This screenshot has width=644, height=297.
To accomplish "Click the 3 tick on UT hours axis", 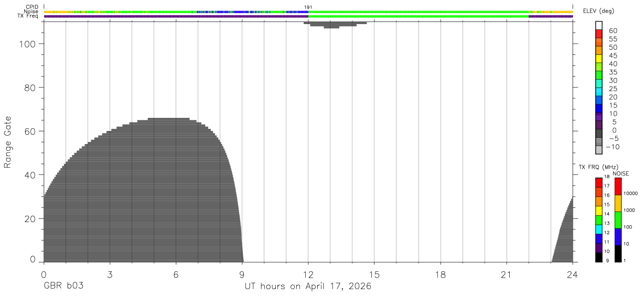I will [x=110, y=274].
